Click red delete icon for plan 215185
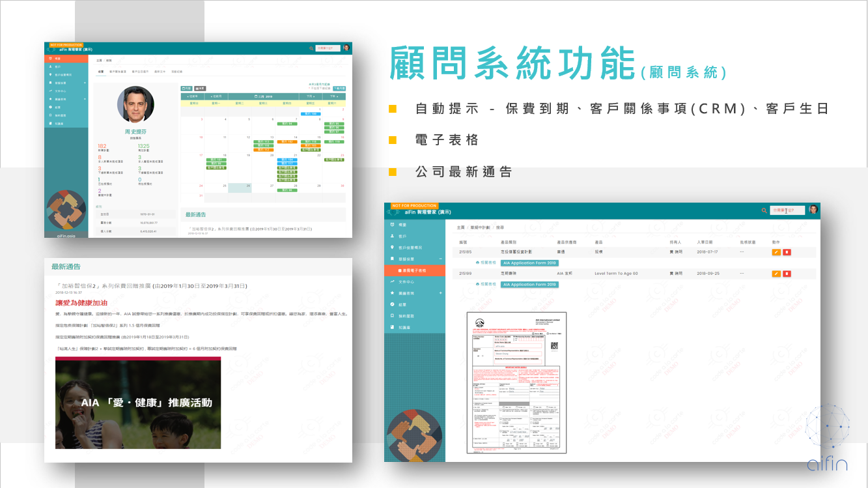Image resolution: width=868 pixels, height=488 pixels. (x=787, y=252)
